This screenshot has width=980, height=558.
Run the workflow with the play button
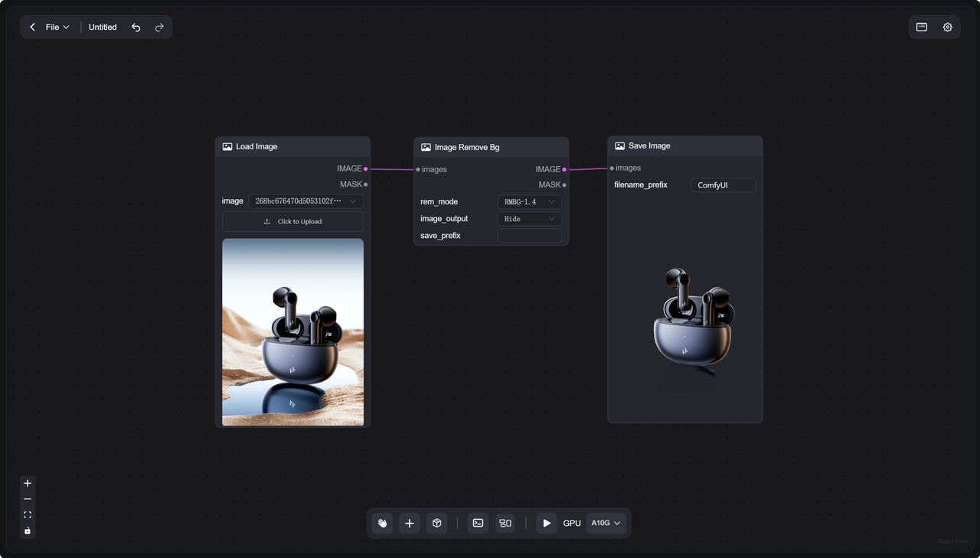(x=547, y=524)
